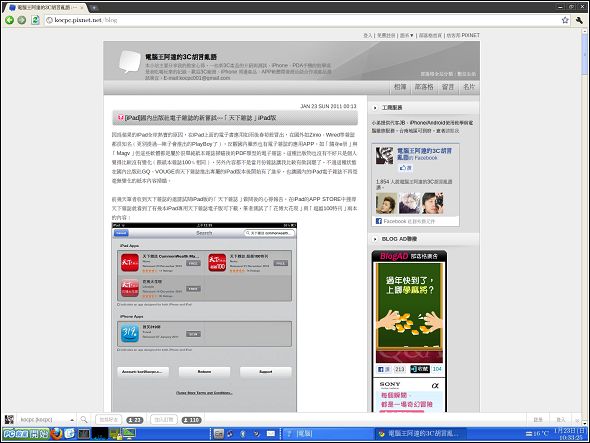Open the 顯示 dropdown in the top bar

click(x=406, y=35)
